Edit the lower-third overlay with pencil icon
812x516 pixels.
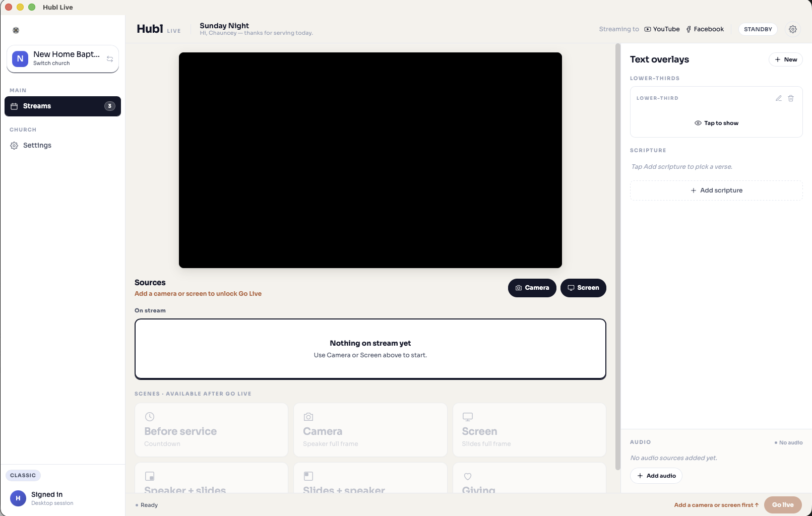(779, 98)
